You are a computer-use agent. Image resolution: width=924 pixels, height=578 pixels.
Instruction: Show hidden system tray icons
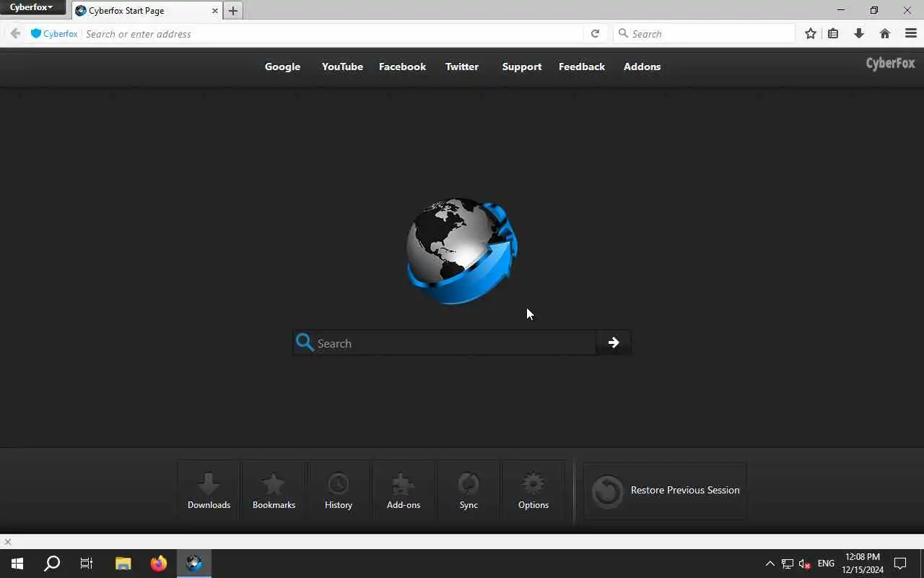pos(770,564)
